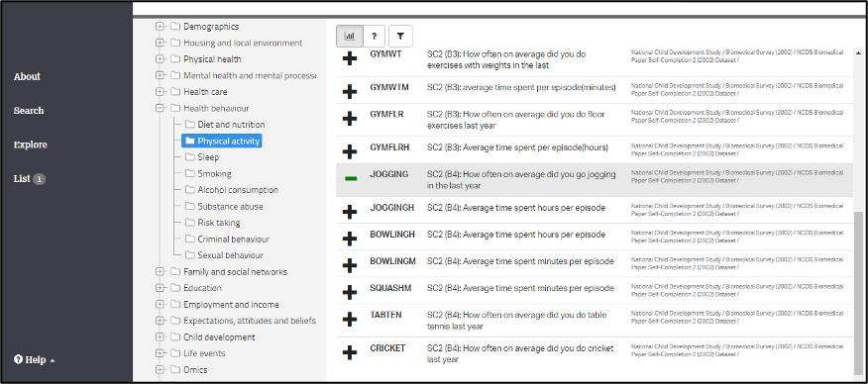Screen dimensions: 868x384
Task: Click the Omics folder icon
Action: (x=175, y=369)
